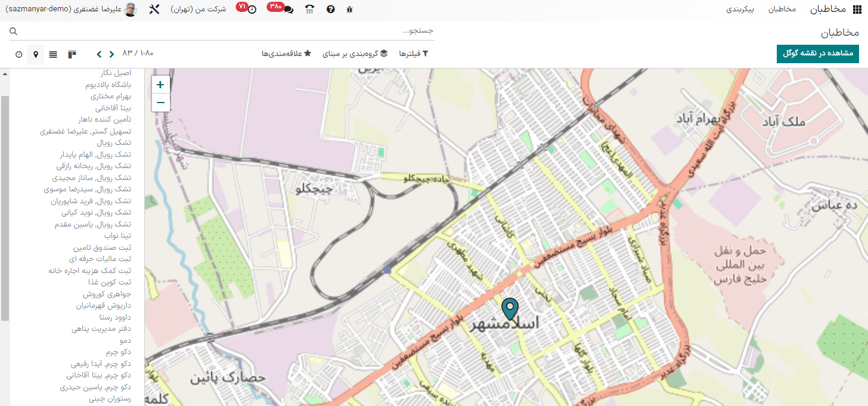Open the apps grid menu
Screen dimensions: 868x406
click(858, 9)
